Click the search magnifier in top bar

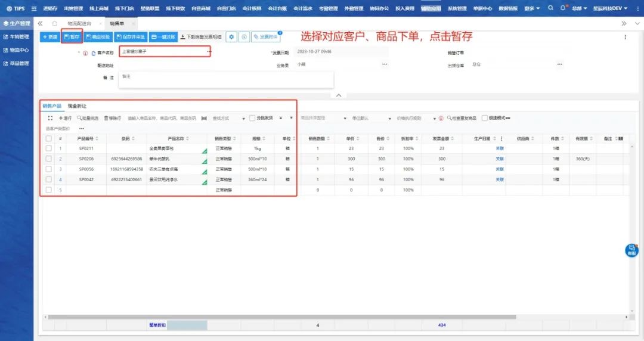tap(550, 8)
